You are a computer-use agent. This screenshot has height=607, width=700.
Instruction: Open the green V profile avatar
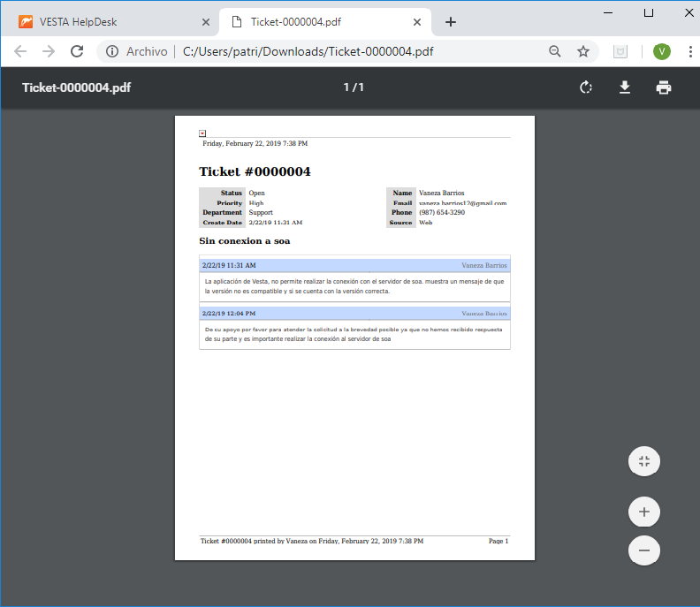pos(662,51)
